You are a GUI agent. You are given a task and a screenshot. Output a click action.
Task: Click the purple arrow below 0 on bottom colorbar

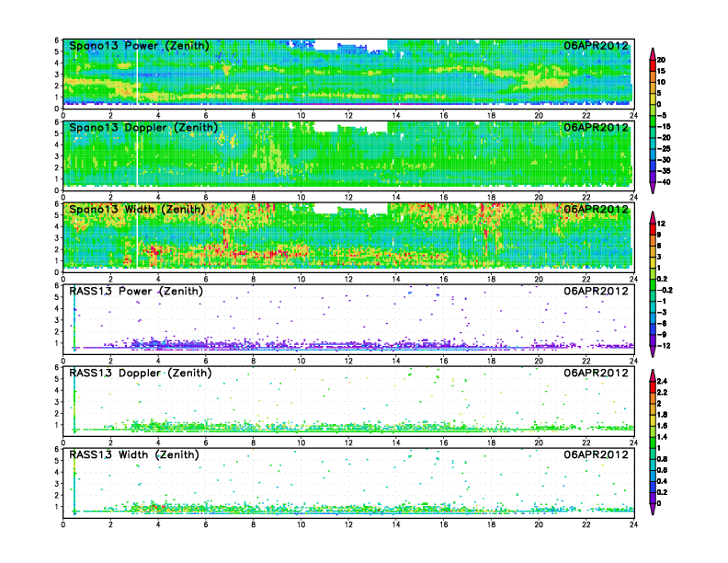tap(653, 510)
